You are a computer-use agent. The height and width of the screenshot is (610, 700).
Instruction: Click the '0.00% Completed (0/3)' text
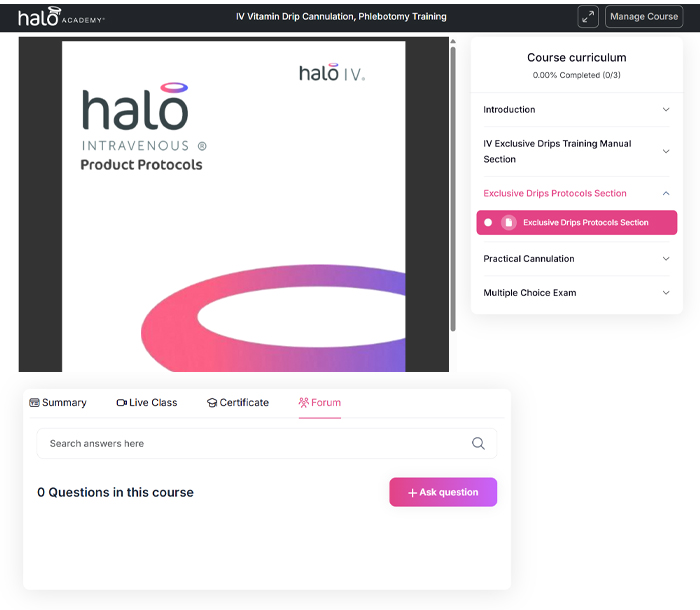pyautogui.click(x=576, y=75)
